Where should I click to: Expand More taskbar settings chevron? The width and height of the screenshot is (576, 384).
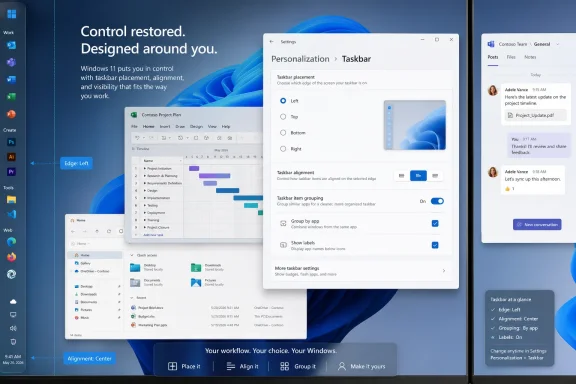pos(444,271)
